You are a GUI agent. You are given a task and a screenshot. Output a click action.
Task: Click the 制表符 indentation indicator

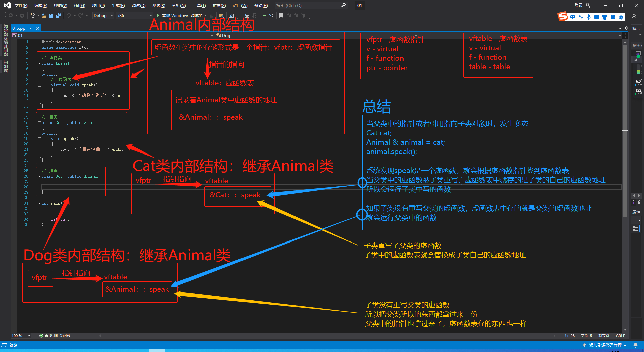point(604,336)
